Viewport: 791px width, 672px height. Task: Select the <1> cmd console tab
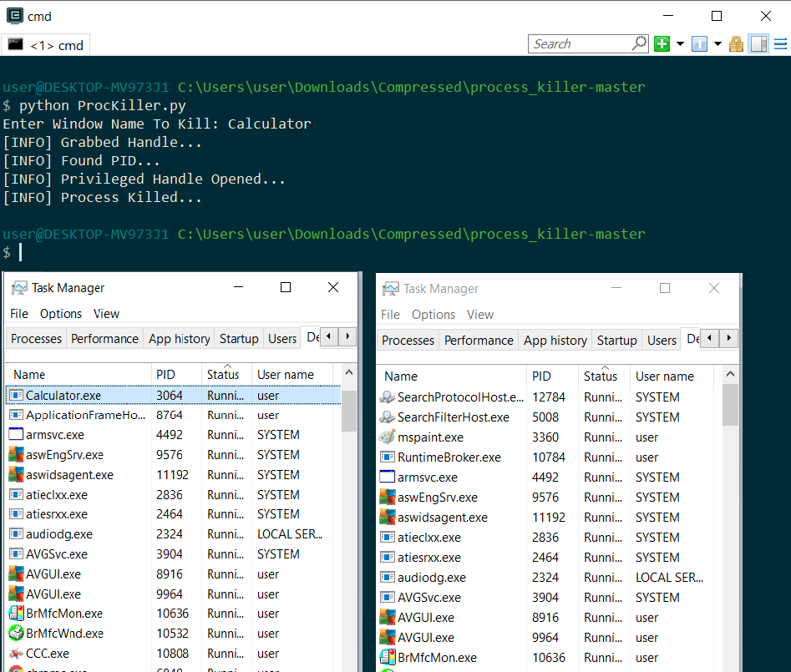tap(46, 45)
